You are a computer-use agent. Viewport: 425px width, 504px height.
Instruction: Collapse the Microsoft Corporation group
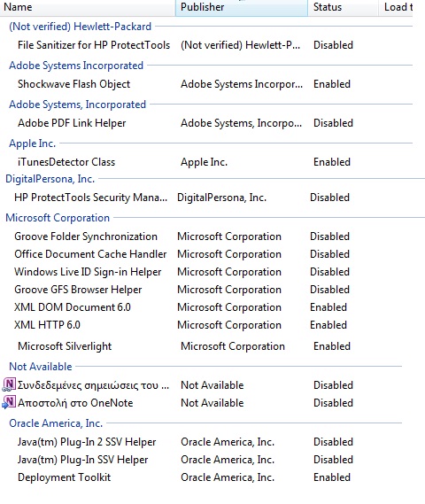point(58,218)
